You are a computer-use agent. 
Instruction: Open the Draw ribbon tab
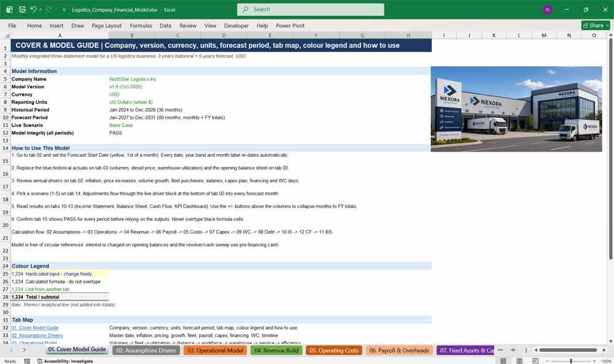77,25
